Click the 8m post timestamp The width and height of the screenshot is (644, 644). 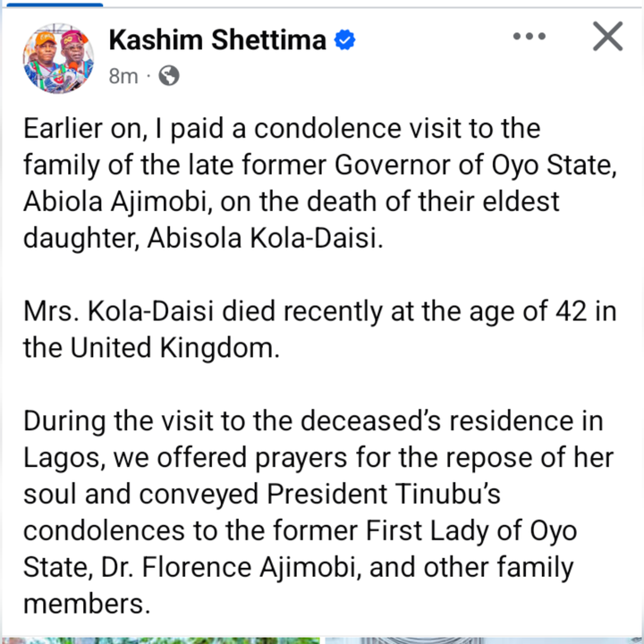click(x=123, y=76)
